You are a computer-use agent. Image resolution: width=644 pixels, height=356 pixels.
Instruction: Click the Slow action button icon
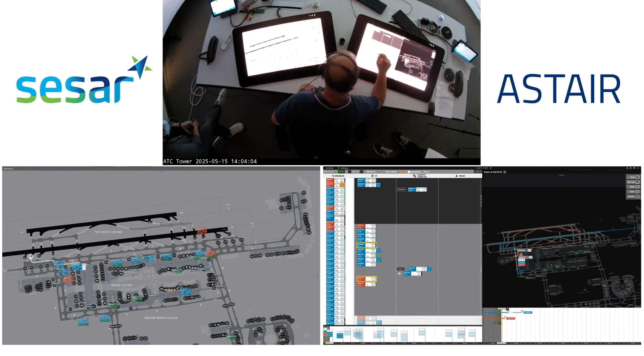click(x=637, y=177)
